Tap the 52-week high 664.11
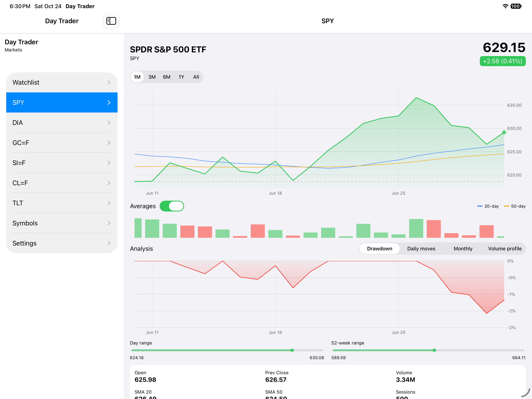The width and height of the screenshot is (532, 399). tap(519, 358)
